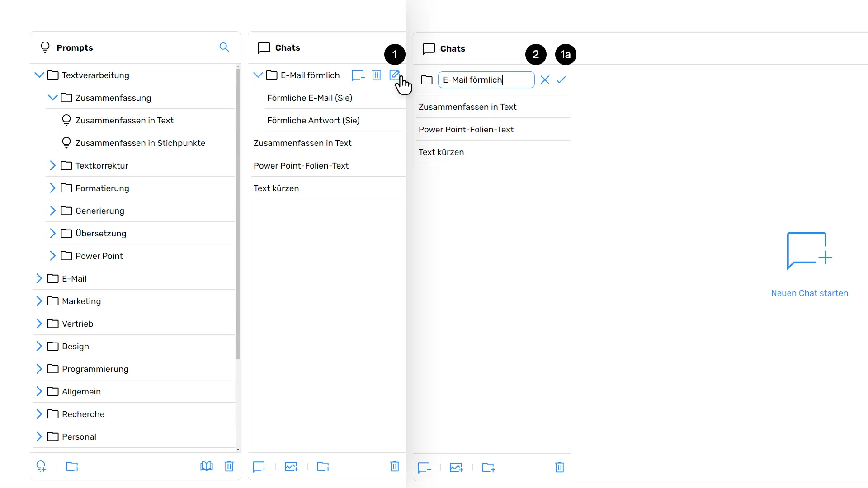Expand the Textkorrektur folder in Prompts
Screen dimensions: 868x488
[x=53, y=165]
